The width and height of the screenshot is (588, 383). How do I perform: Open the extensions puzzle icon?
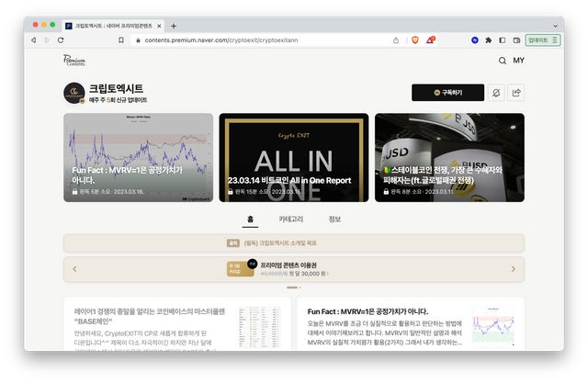[488, 40]
